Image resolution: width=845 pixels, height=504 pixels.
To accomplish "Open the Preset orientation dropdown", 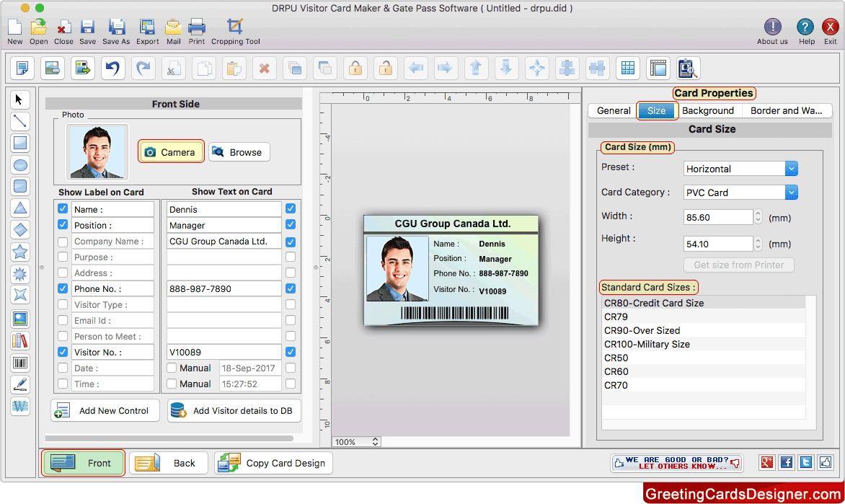I will tap(791, 169).
